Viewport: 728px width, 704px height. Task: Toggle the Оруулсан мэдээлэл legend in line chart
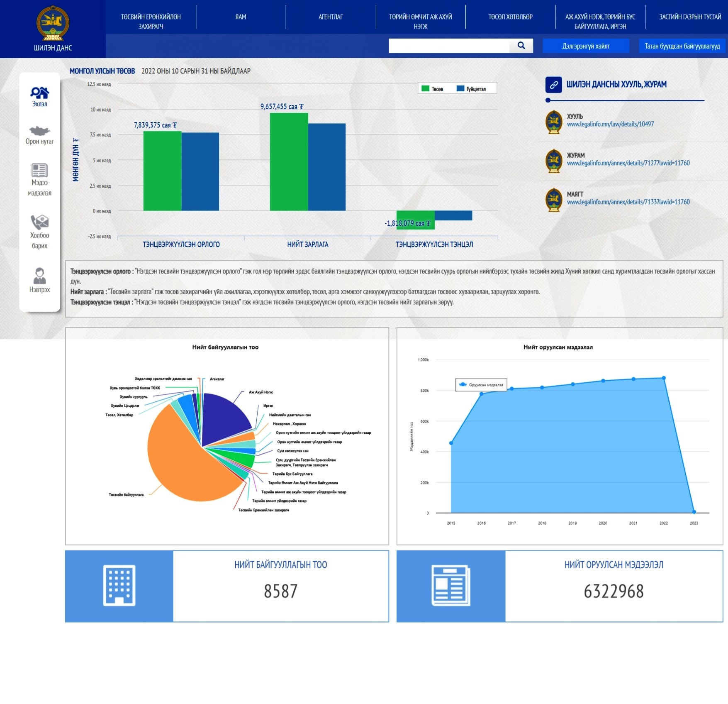[x=481, y=385]
